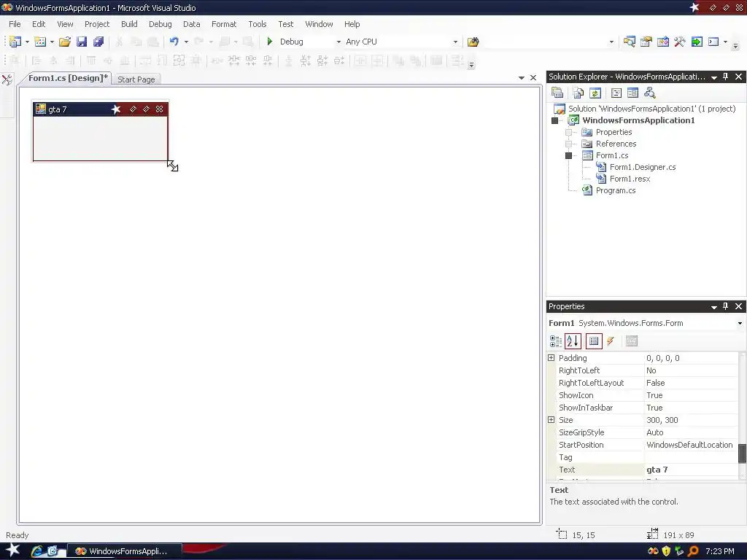The height and width of the screenshot is (560, 747).
Task: Show the Properties list button in Properties panel
Action: 594,341
